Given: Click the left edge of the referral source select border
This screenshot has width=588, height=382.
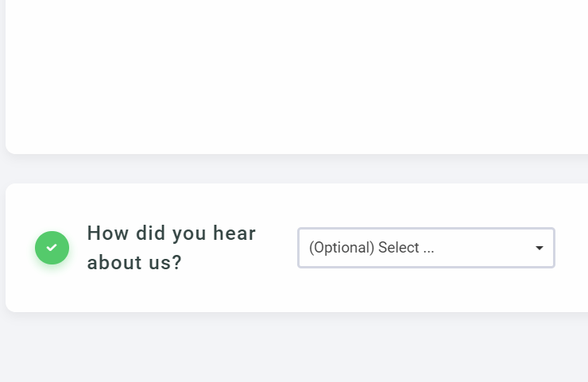Looking at the screenshot, I should pyautogui.click(x=299, y=248).
